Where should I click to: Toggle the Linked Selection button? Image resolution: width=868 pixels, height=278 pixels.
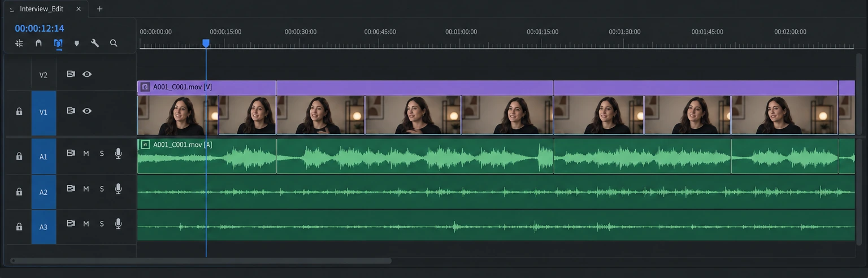click(x=58, y=43)
